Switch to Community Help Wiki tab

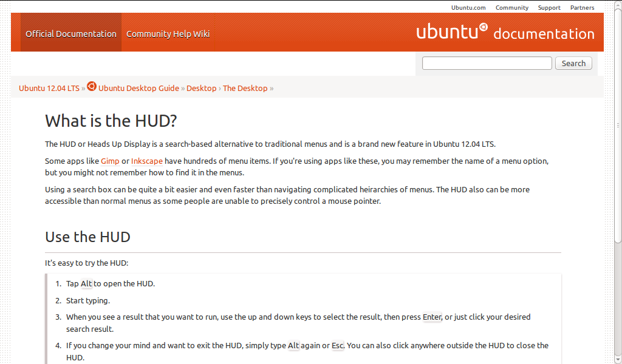coord(168,34)
